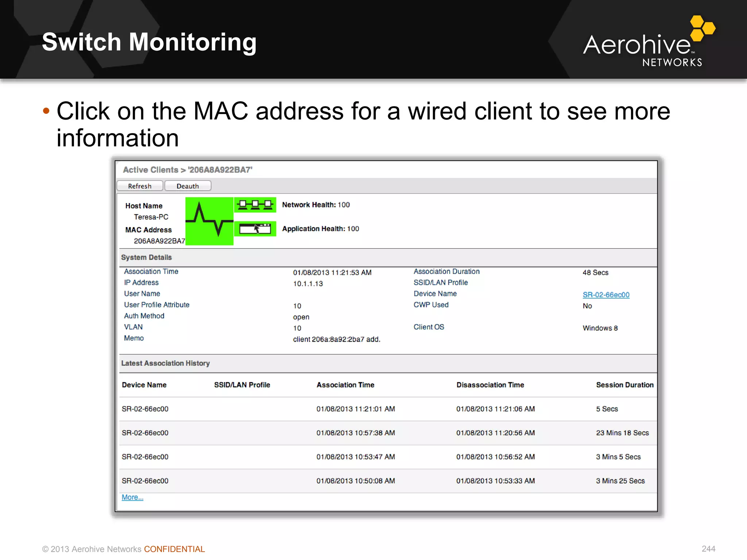Click the Disassociation Time column header

pyautogui.click(x=490, y=385)
